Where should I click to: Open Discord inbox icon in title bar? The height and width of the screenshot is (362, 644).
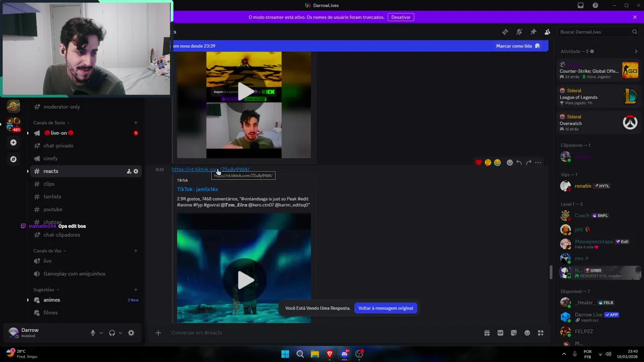581,6
